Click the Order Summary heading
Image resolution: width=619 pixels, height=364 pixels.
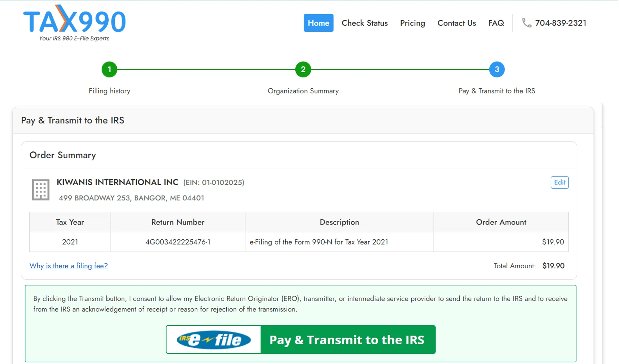[63, 155]
